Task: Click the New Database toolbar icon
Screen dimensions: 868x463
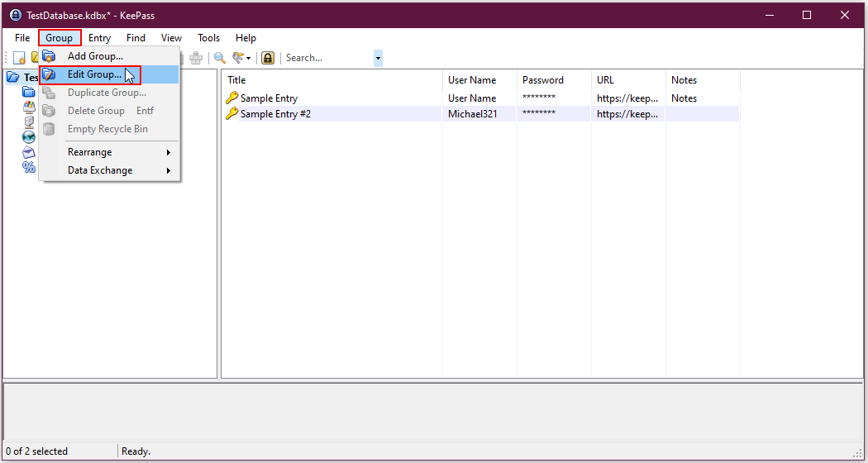Action: [x=19, y=58]
